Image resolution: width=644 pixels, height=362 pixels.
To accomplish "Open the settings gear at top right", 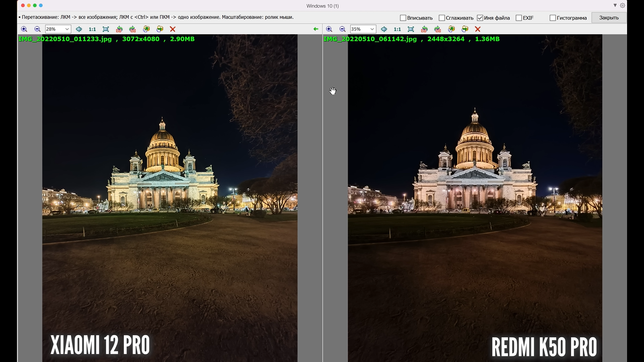I will coord(622,5).
